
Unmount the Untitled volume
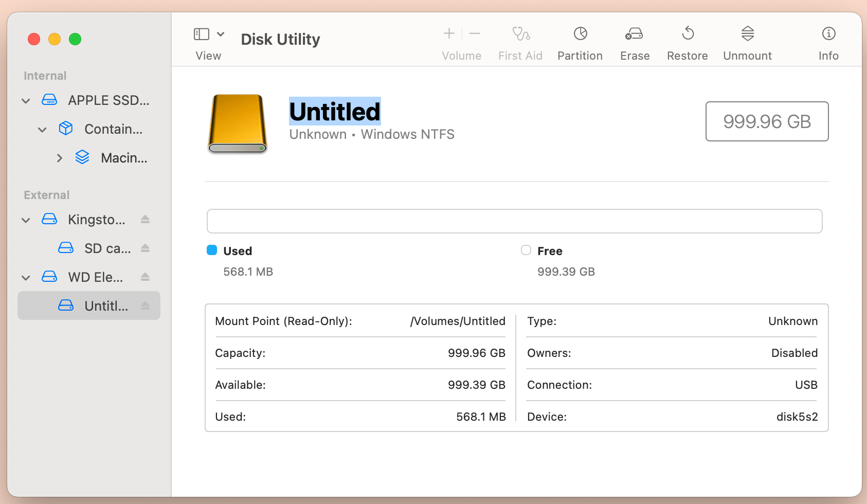747,41
